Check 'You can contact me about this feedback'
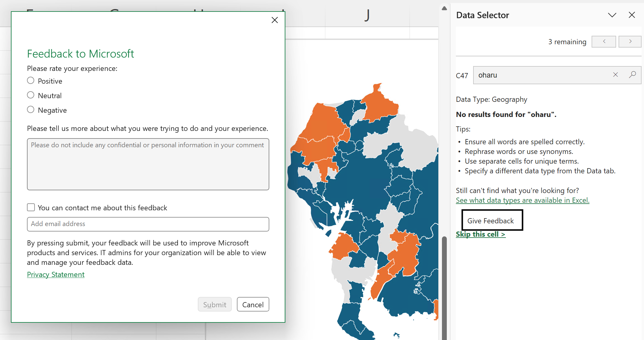 click(x=31, y=208)
